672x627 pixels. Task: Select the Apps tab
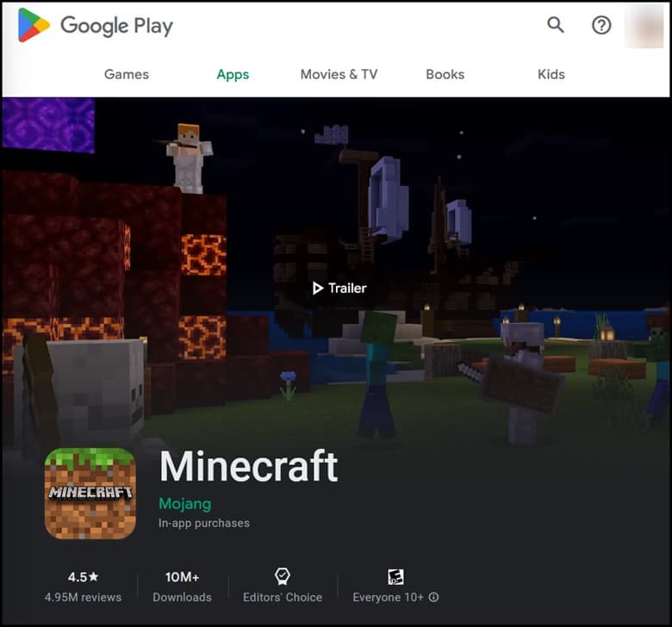[233, 75]
